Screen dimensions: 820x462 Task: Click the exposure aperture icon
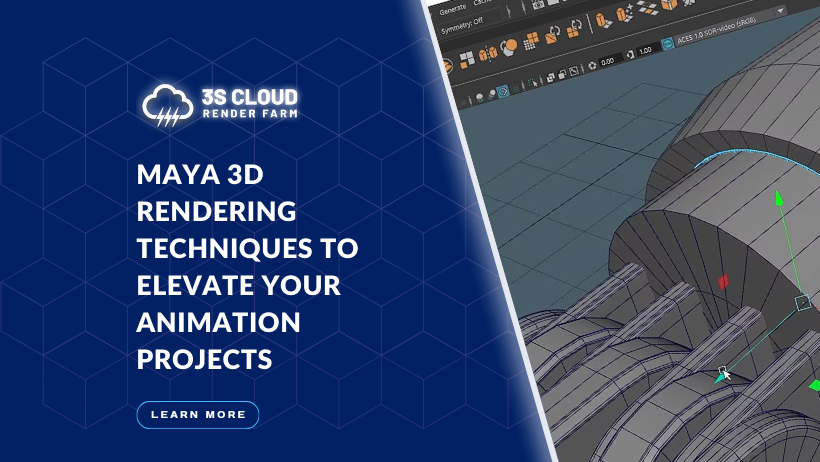pos(592,65)
